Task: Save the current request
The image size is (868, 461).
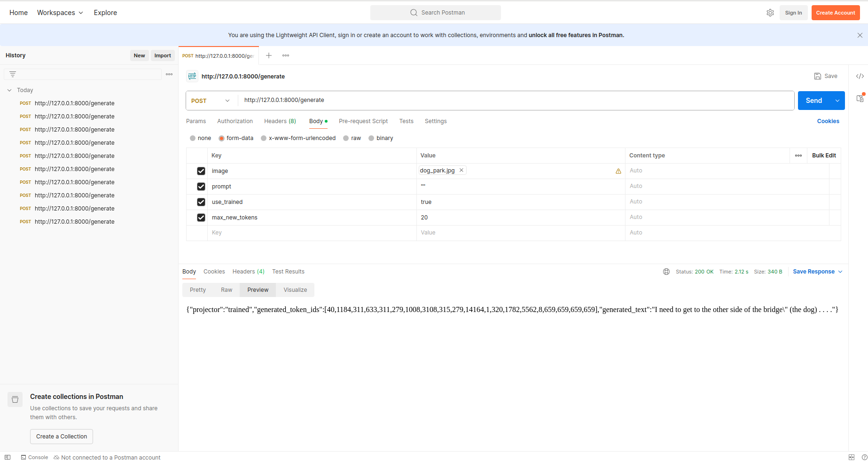Action: pos(826,76)
